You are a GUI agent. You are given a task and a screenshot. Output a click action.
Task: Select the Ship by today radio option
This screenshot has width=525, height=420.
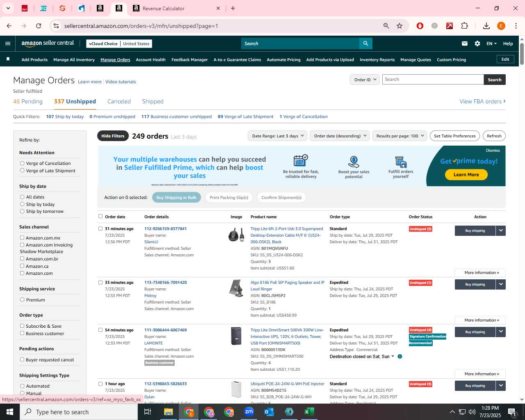[x=22, y=204]
